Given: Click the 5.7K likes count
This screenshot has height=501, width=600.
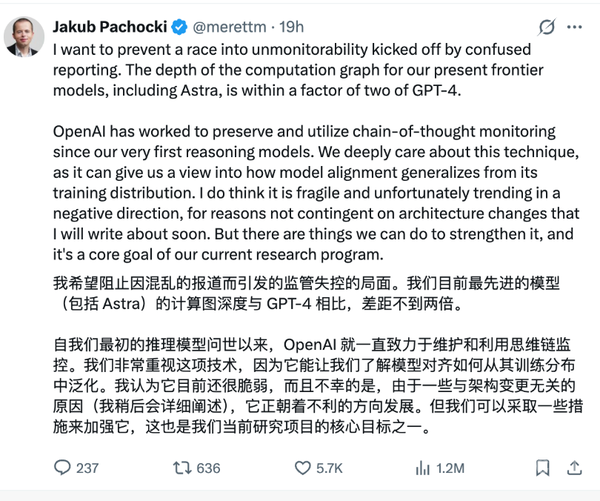Looking at the screenshot, I should click(x=329, y=468).
